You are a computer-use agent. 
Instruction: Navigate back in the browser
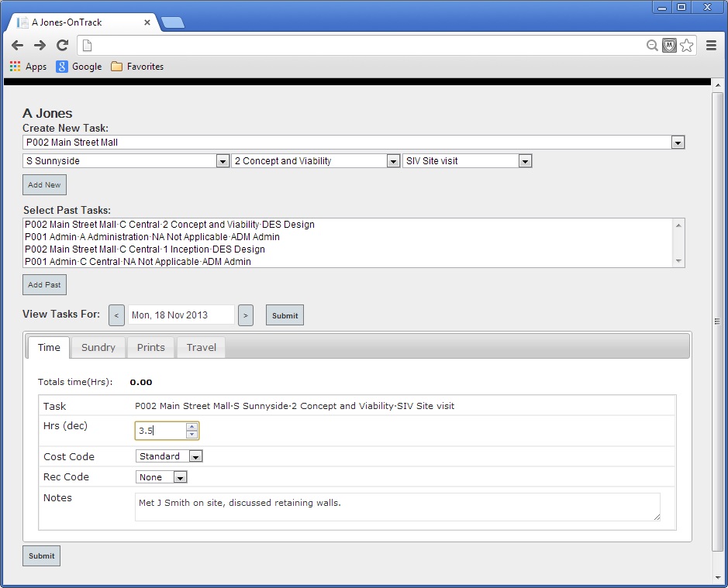[17, 45]
